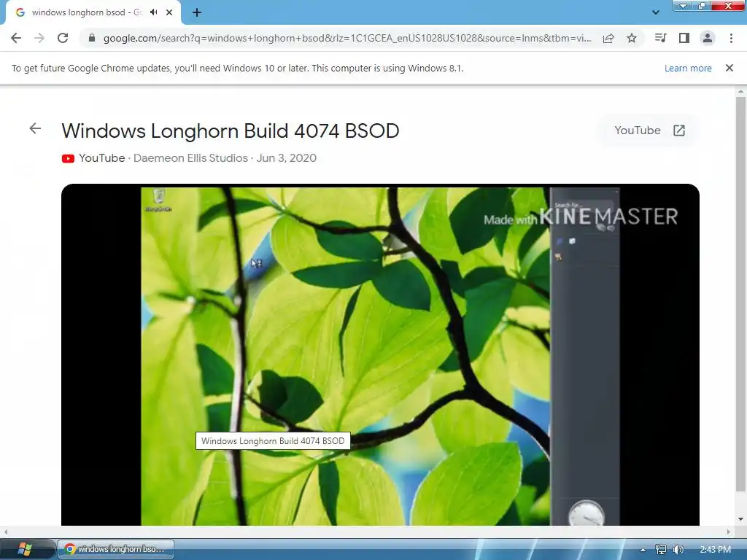Click the Daemeon Ellis Studios channel name

pos(190,158)
